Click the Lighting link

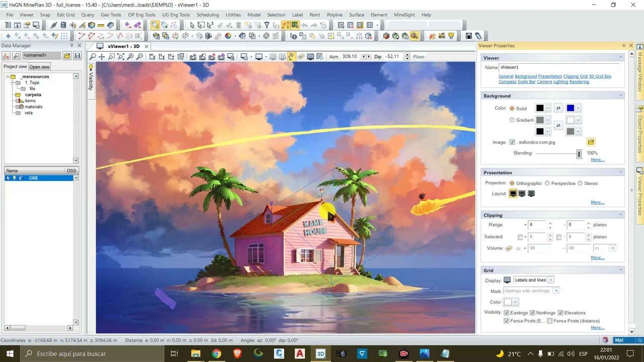(x=560, y=82)
